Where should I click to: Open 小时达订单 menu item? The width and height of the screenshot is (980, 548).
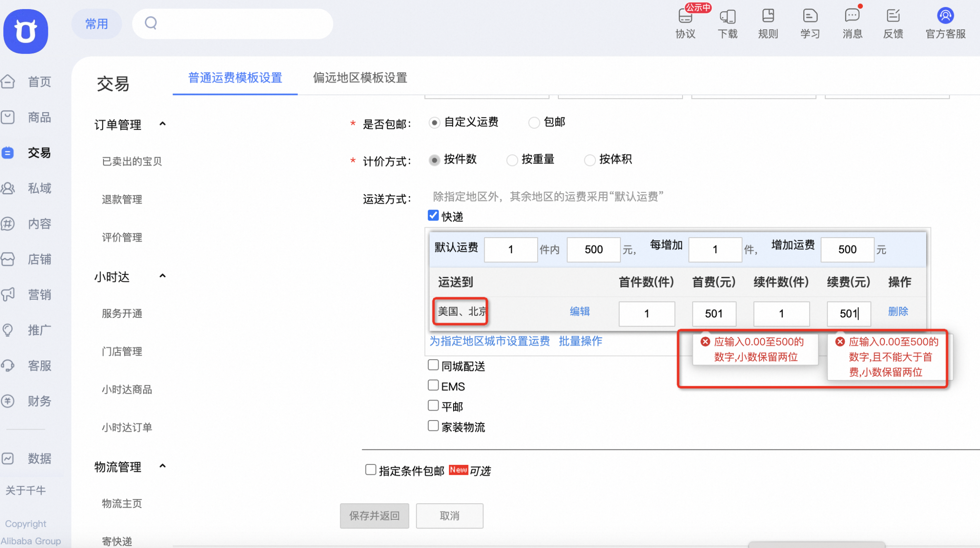pos(127,428)
